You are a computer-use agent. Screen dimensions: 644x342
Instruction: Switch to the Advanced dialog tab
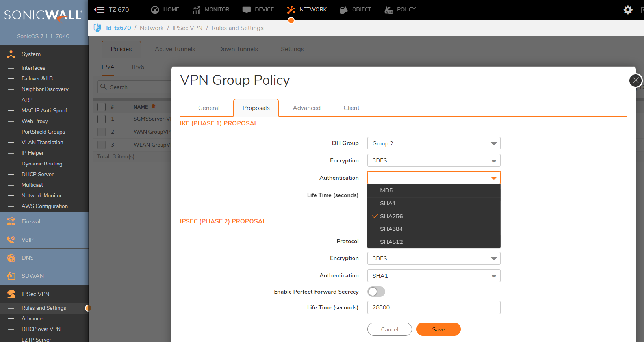coord(306,108)
